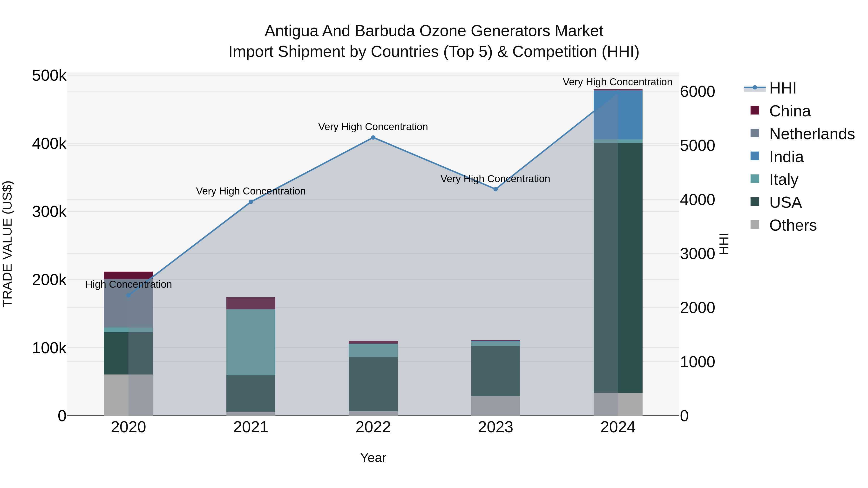The image size is (868, 488).
Task: Click the 5000 HHI axis tick label
Action: pyautogui.click(x=698, y=146)
